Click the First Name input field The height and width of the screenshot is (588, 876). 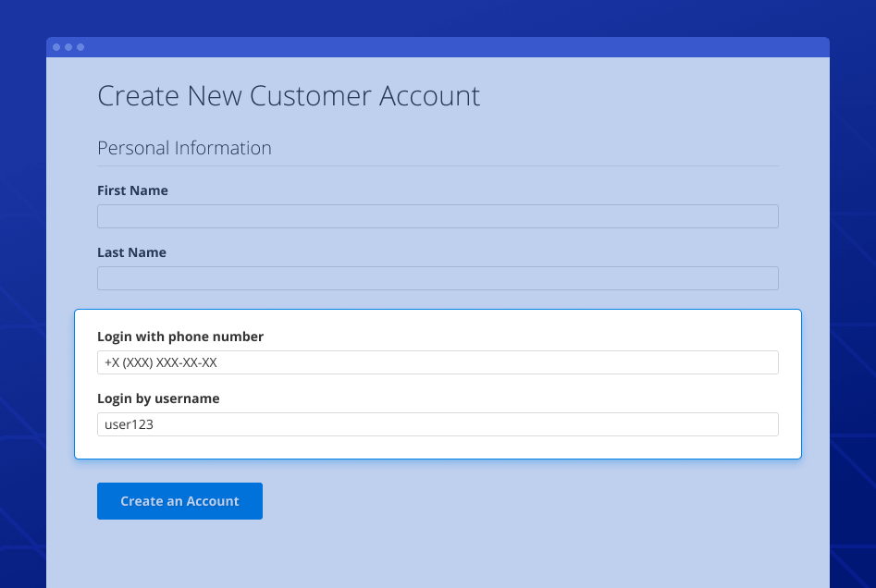click(x=437, y=216)
